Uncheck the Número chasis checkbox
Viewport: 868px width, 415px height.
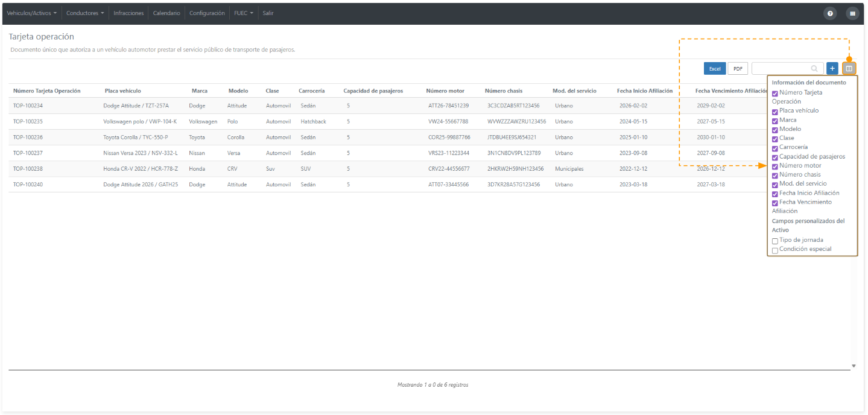[x=775, y=176]
